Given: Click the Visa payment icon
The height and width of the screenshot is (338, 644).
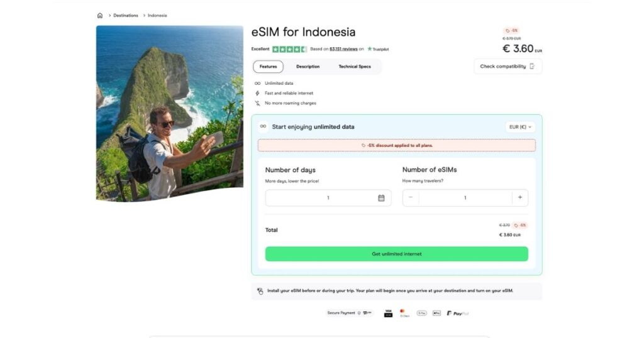Looking at the screenshot, I should (x=388, y=313).
